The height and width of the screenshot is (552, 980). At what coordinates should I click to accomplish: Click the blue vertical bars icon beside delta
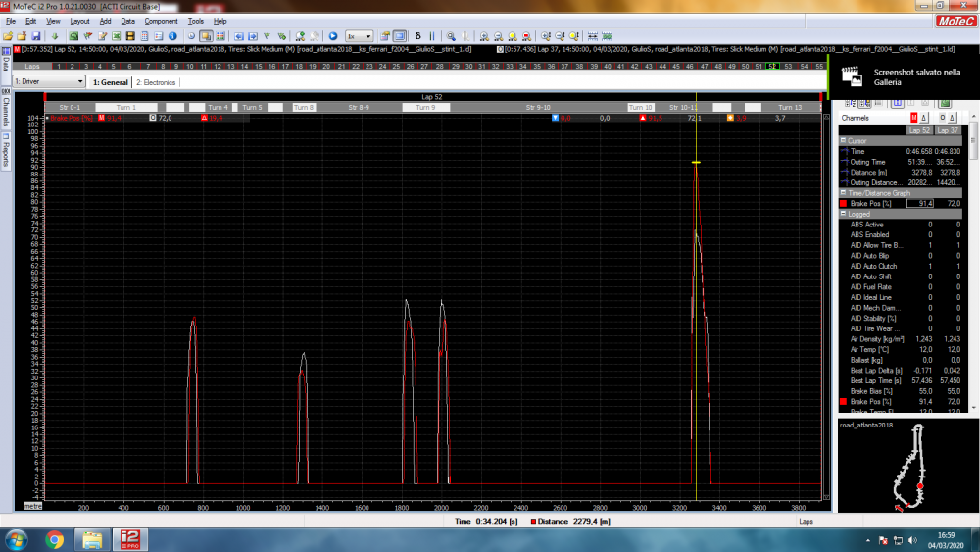click(432, 36)
